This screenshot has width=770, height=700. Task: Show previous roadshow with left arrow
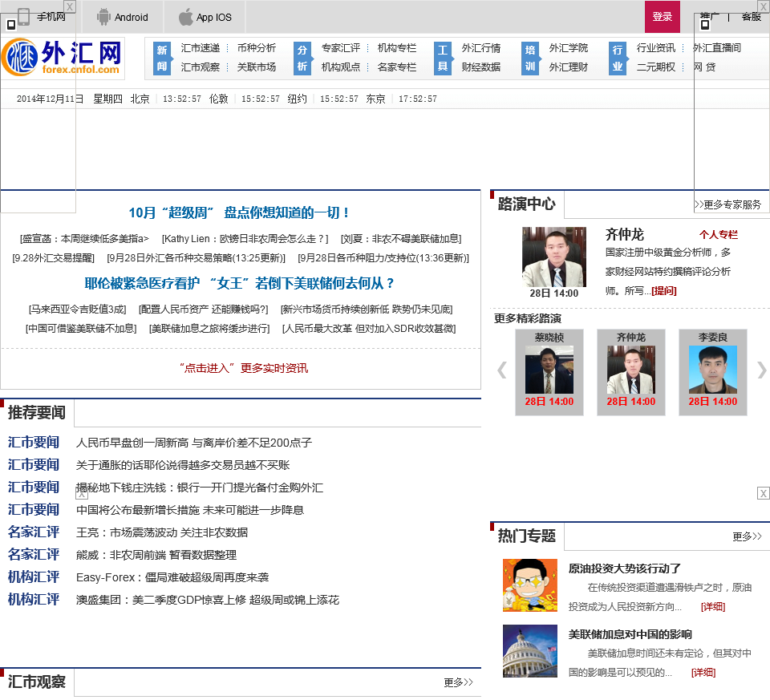(x=501, y=370)
